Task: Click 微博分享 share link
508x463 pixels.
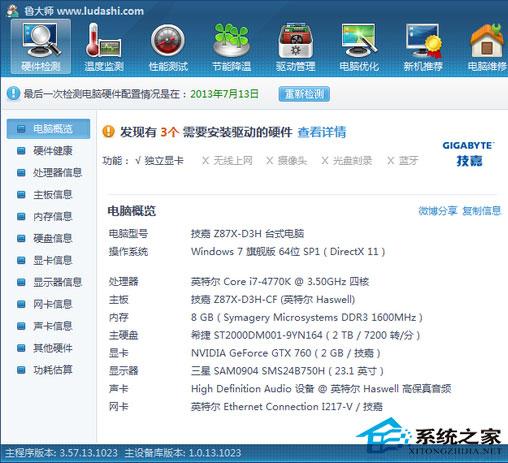Action: 438,211
